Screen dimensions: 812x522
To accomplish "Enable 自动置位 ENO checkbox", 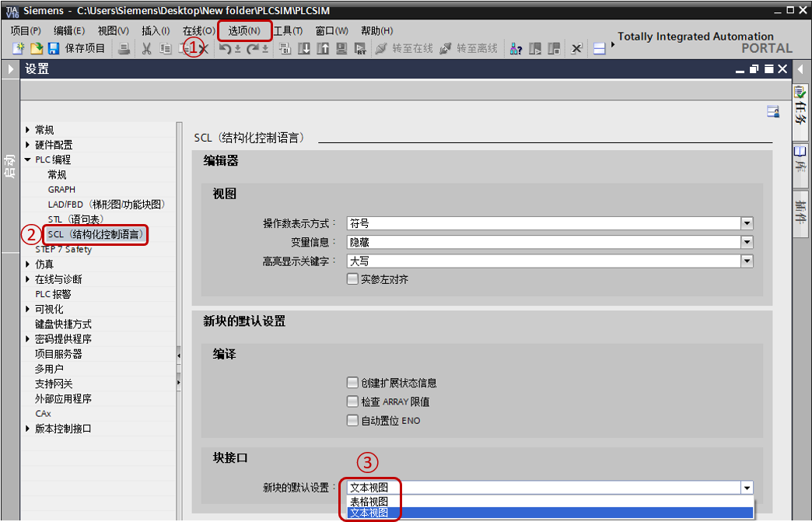I will [352, 420].
